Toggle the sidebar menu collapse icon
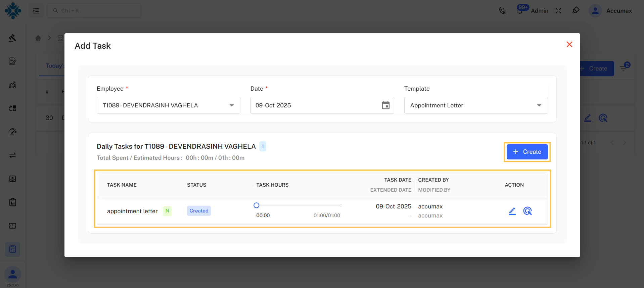Image resolution: width=644 pixels, height=288 pixels. point(36,11)
